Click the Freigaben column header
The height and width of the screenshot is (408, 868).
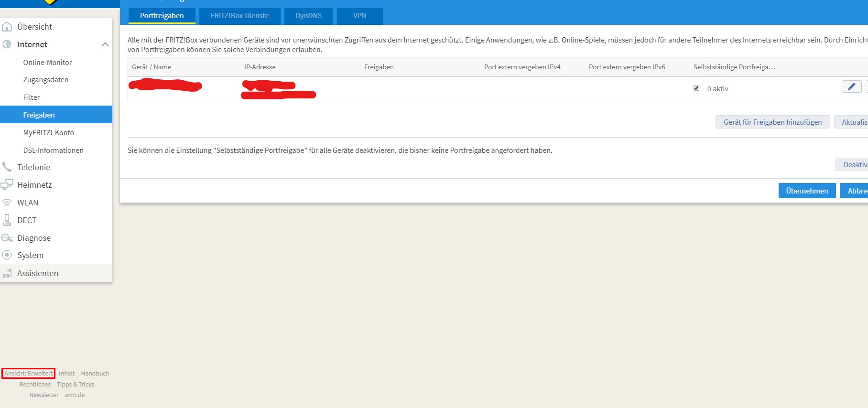(379, 67)
